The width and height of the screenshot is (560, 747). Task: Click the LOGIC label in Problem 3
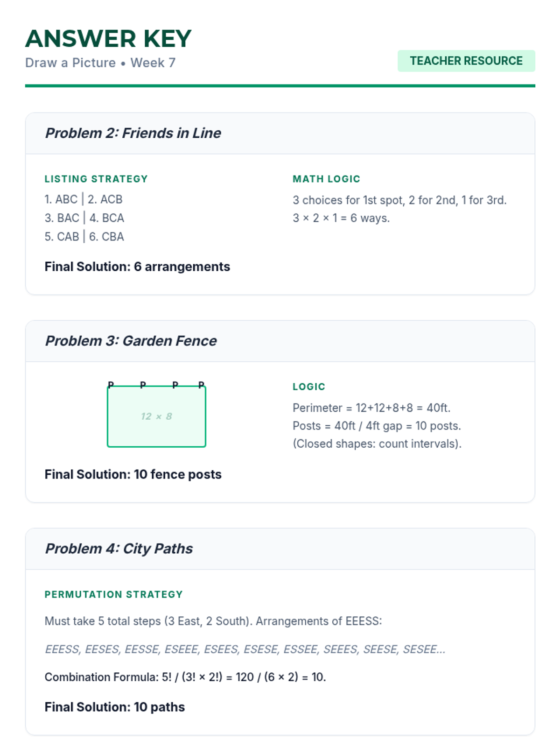click(x=309, y=387)
